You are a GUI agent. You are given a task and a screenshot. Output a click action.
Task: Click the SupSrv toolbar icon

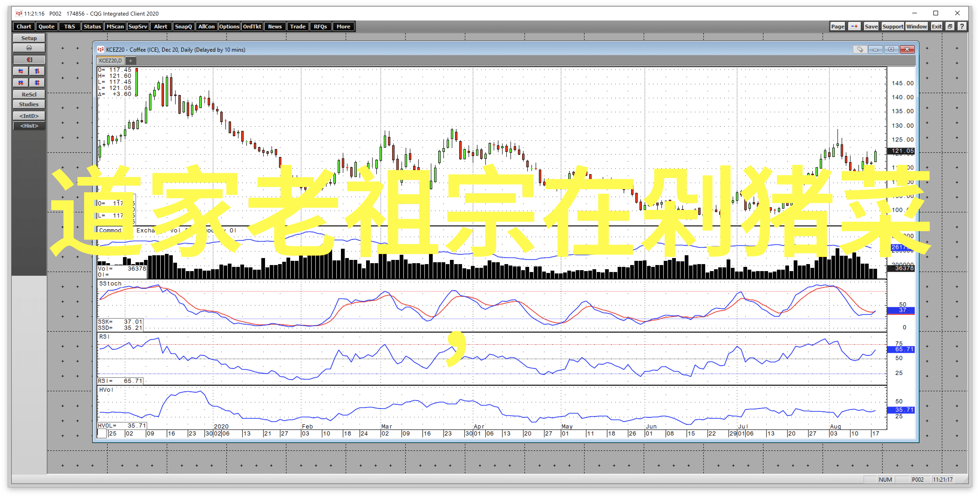[138, 27]
